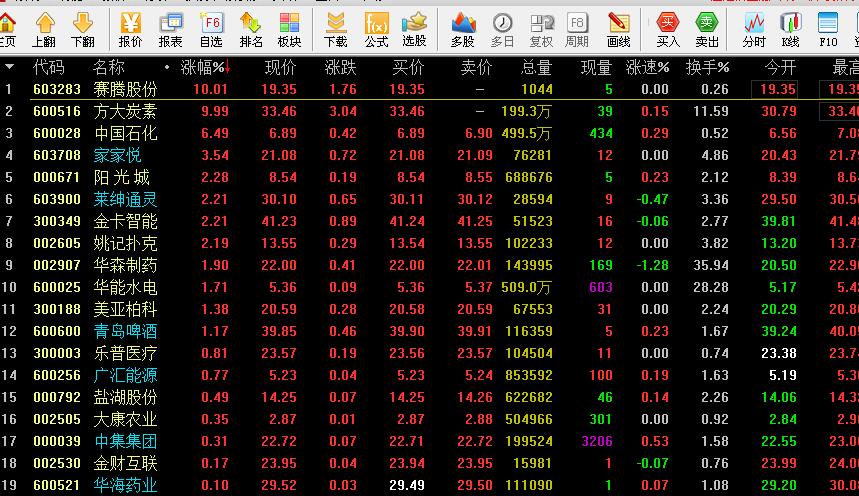Go to previous page with 上翻 icon
Image resolution: width=859 pixels, height=496 pixels.
44,29
